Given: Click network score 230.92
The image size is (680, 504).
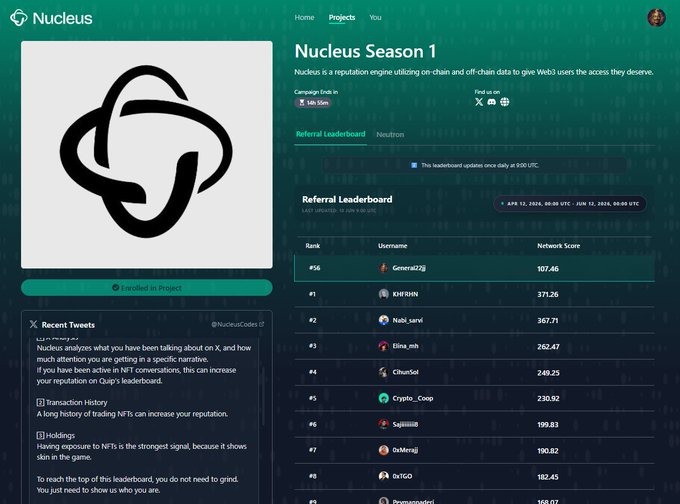Looking at the screenshot, I should coord(548,399).
